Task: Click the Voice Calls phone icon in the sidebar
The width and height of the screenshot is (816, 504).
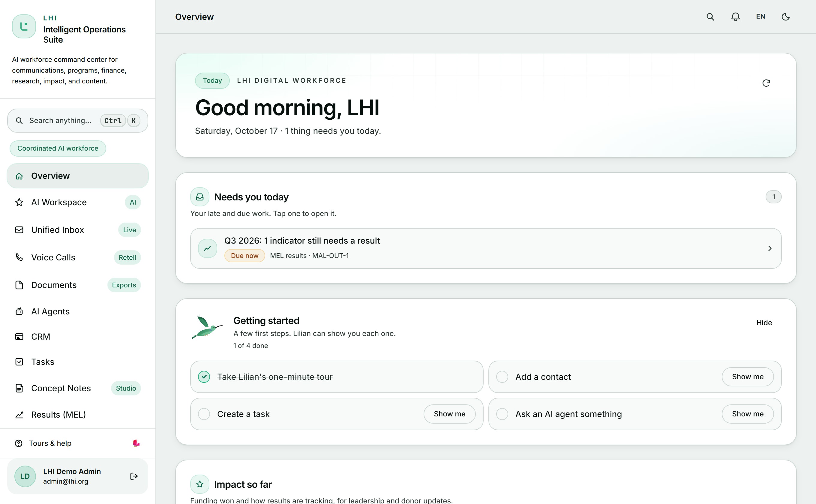Action: pos(19,257)
